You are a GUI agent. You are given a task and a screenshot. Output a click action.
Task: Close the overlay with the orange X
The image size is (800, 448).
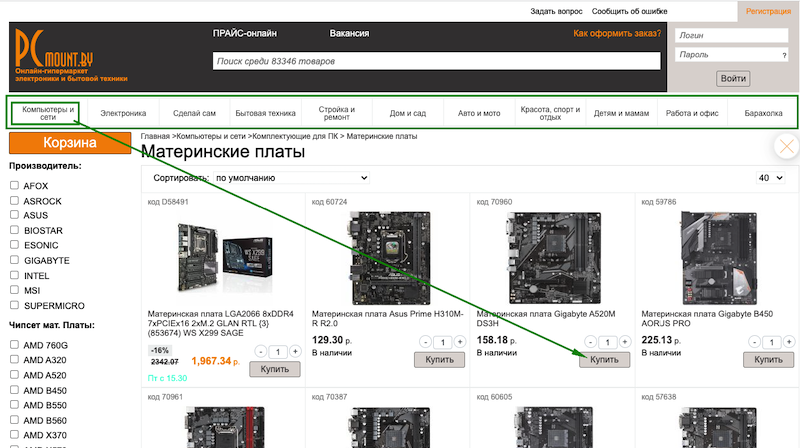[786, 147]
